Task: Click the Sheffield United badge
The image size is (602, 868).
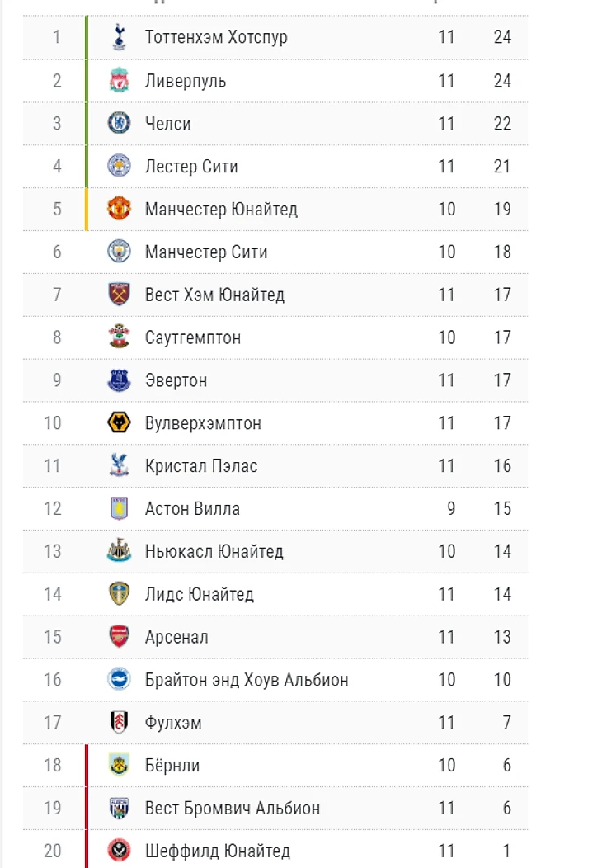Action: pos(120,851)
